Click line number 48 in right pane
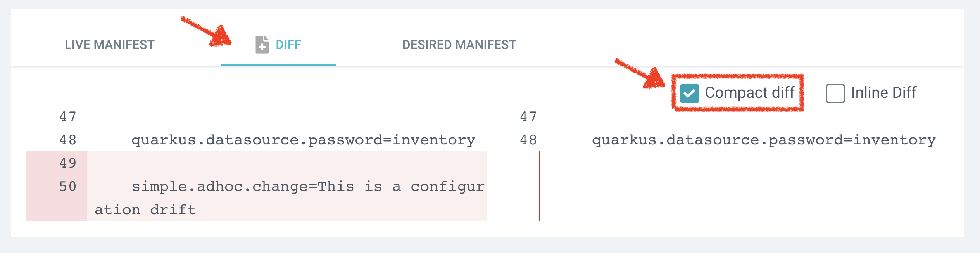This screenshot has width=980, height=253. [x=528, y=140]
